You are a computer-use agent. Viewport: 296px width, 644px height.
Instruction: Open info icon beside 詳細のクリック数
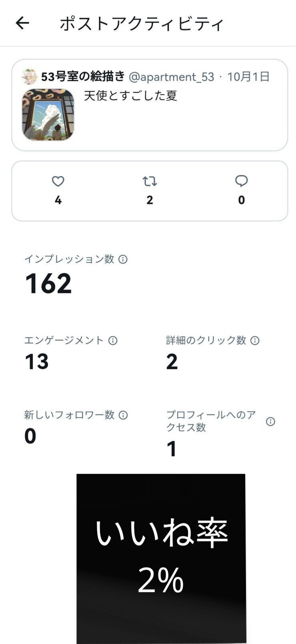point(255,340)
